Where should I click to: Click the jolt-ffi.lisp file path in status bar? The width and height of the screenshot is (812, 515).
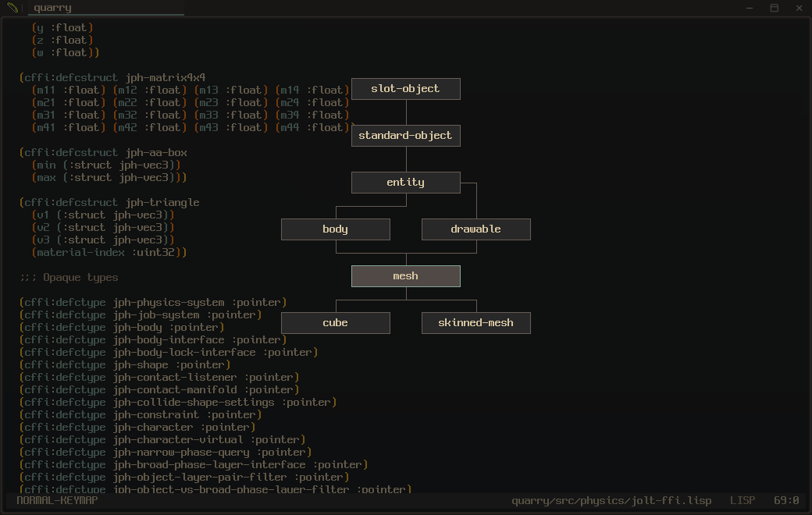[611, 500]
